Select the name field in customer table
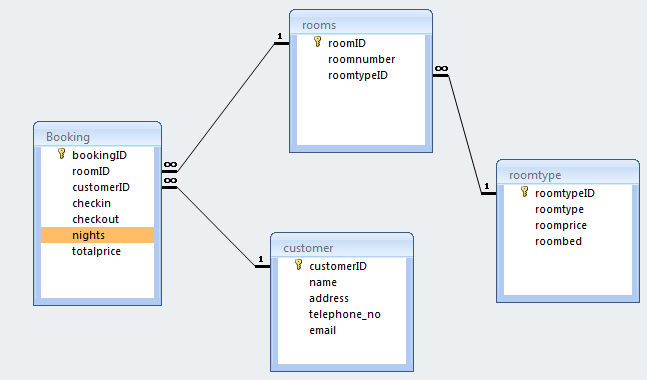 click(x=342, y=282)
